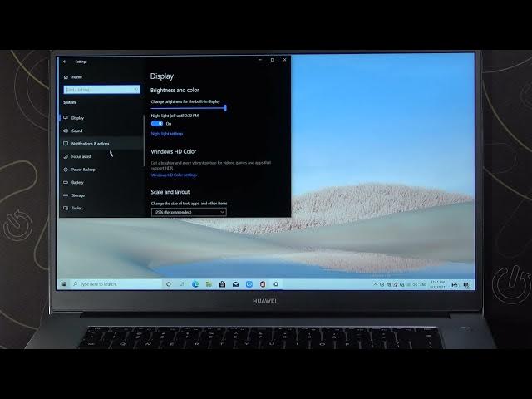Expand the 125% (Recommended) scale dropdown
Image resolution: width=532 pixels, height=399 pixels.
[189, 212]
